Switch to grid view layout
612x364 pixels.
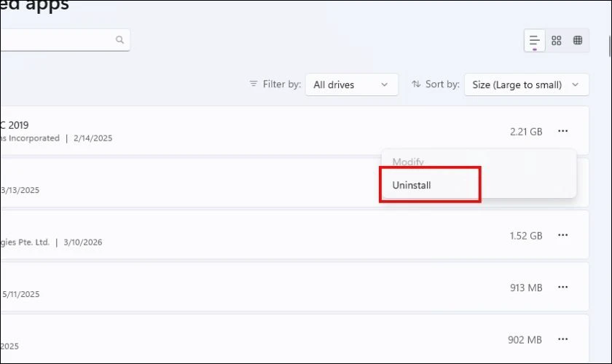click(556, 40)
